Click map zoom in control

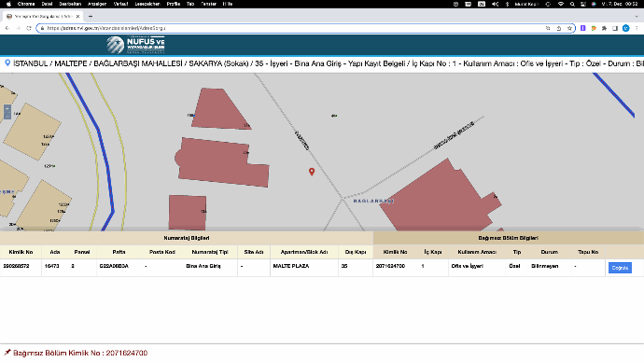click(x=7, y=108)
